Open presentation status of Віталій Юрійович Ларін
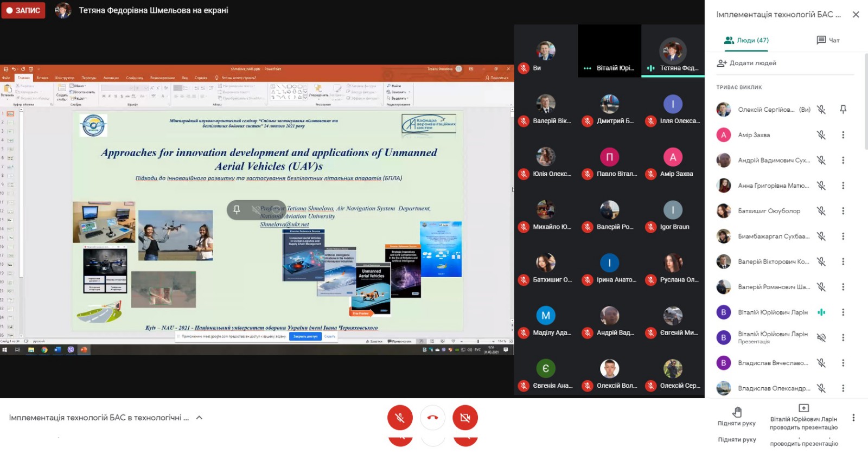 pyautogui.click(x=803, y=417)
